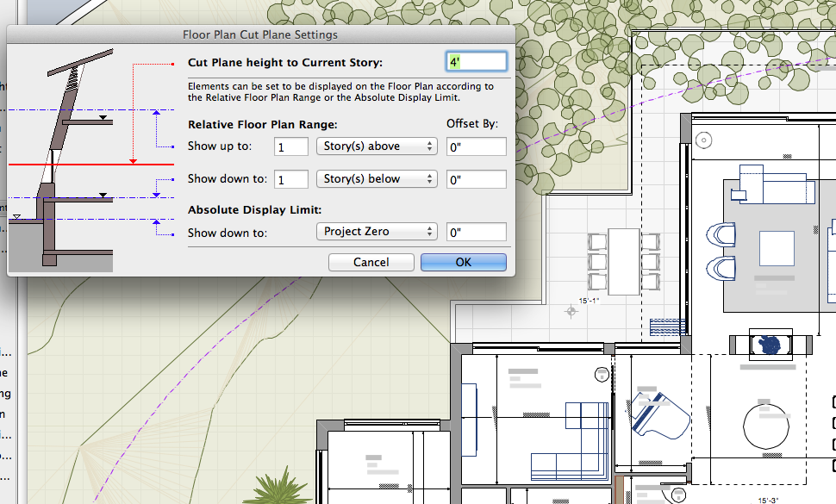This screenshot has width=836, height=504.
Task: Open the Story(s) below dropdown
Action: (x=377, y=179)
